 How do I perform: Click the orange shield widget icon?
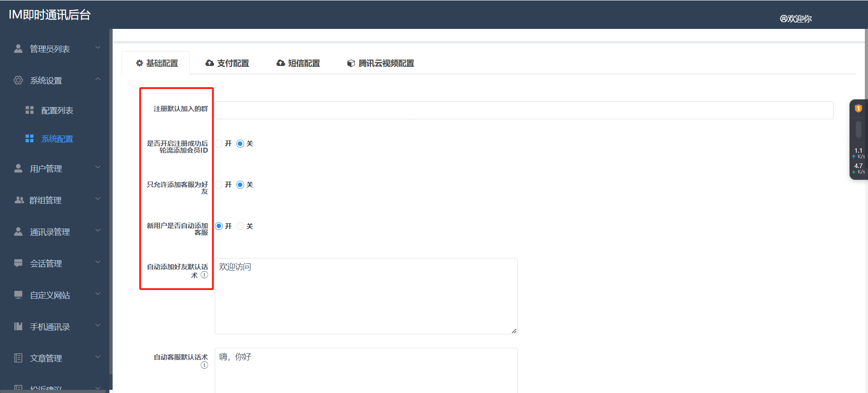click(858, 108)
